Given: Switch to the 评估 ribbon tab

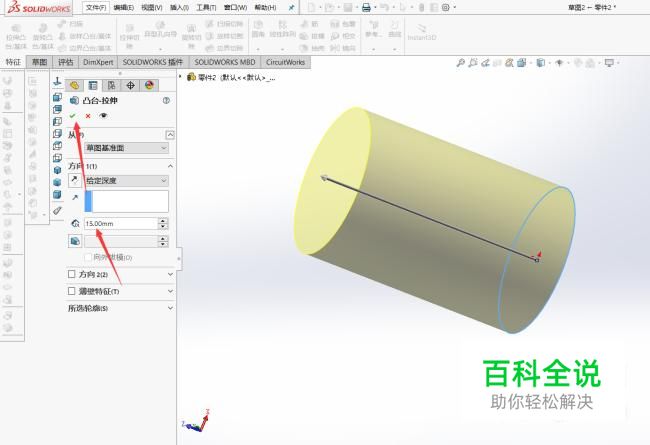Looking at the screenshot, I should 65,62.
